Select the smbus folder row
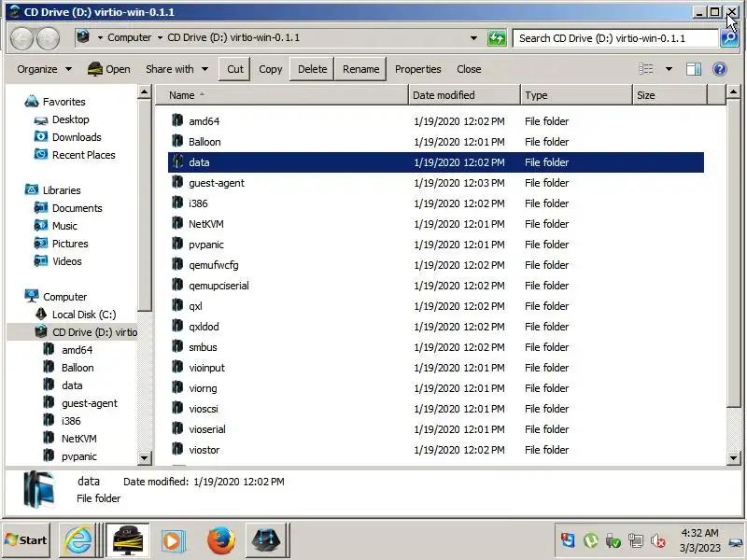 [436, 346]
